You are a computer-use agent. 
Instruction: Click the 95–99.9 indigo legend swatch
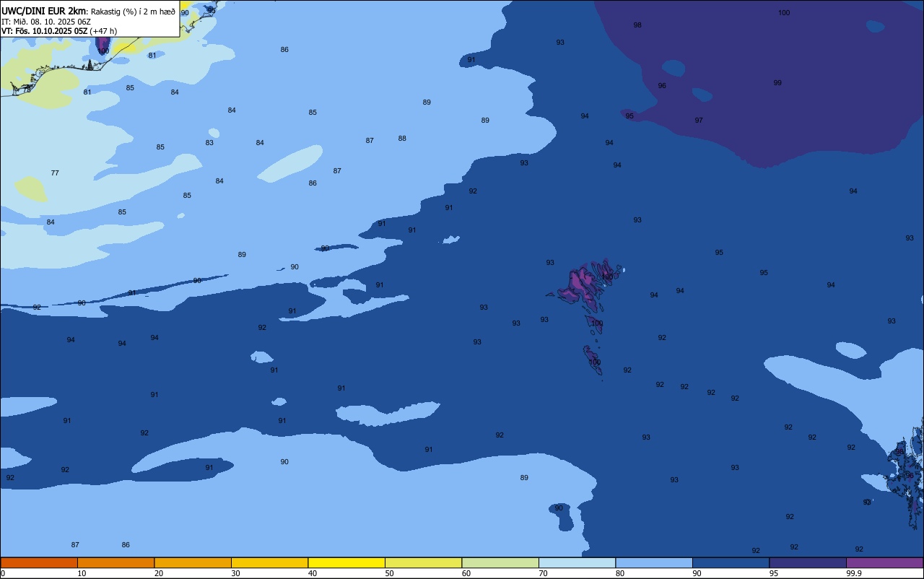(808, 562)
